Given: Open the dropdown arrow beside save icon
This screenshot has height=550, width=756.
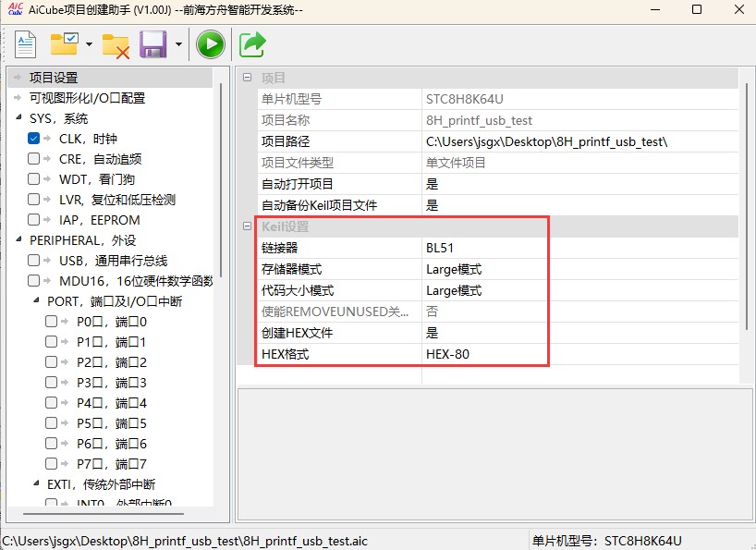Looking at the screenshot, I should [179, 44].
